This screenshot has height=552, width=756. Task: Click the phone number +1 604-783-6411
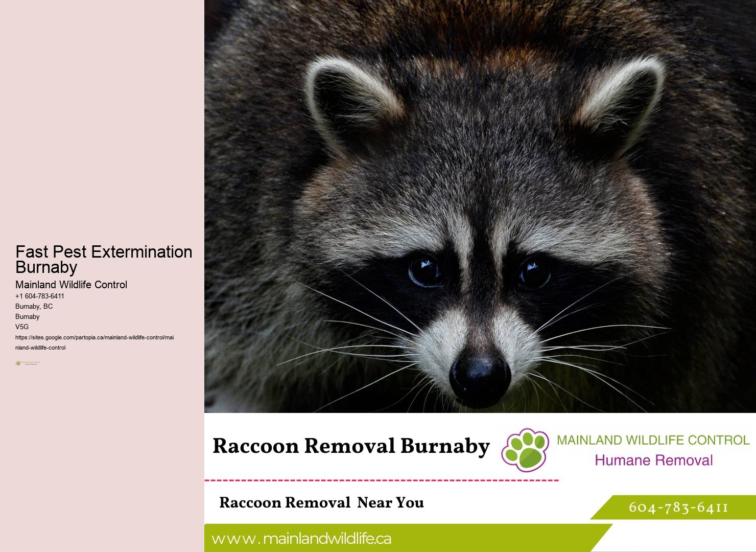(x=40, y=296)
